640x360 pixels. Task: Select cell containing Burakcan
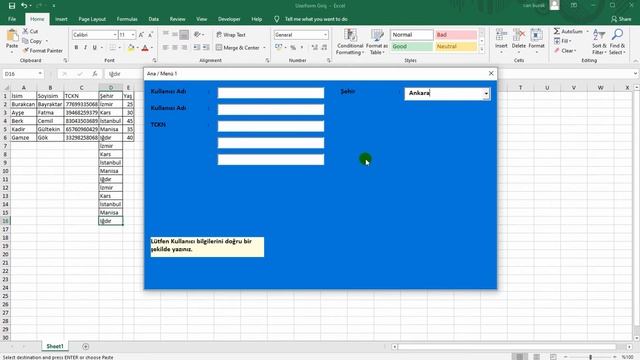coord(23,104)
